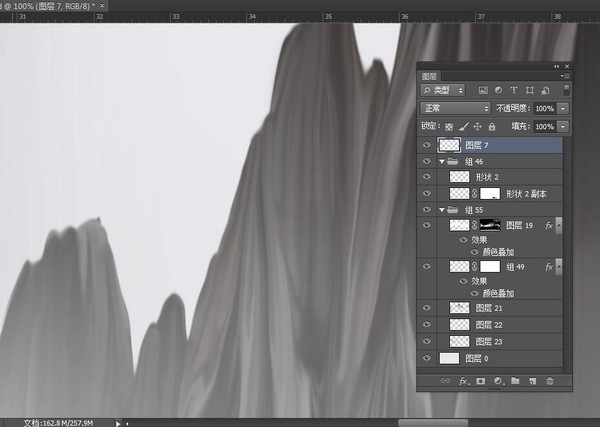Viewport: 600px width, 427px height.
Task: Click 图层 7 layer thumbnail
Action: pos(449,145)
